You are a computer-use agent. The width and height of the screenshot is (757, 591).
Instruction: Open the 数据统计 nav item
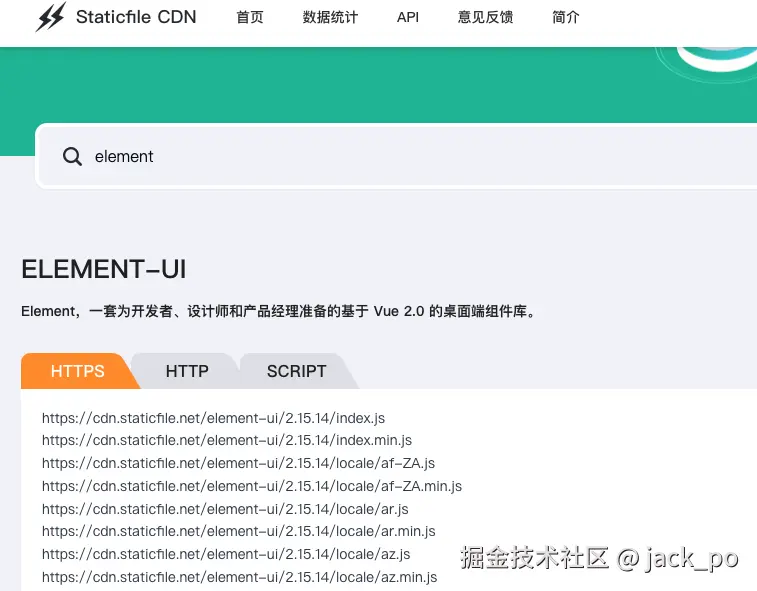coord(330,17)
